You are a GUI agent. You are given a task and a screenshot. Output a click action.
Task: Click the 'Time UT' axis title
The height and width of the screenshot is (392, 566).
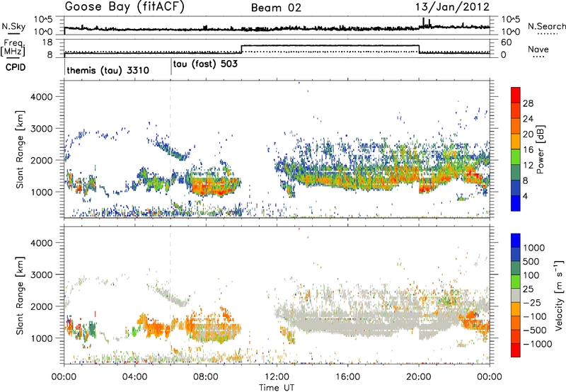coord(277,388)
